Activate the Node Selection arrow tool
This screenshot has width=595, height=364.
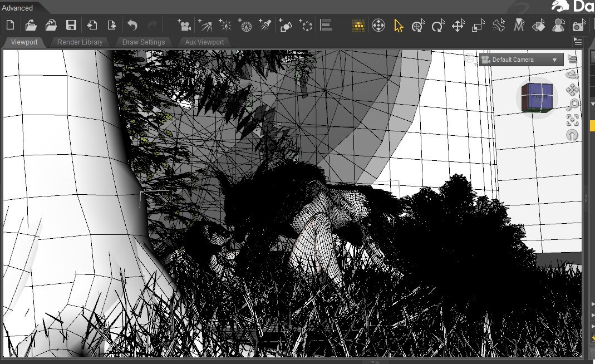pos(399,26)
